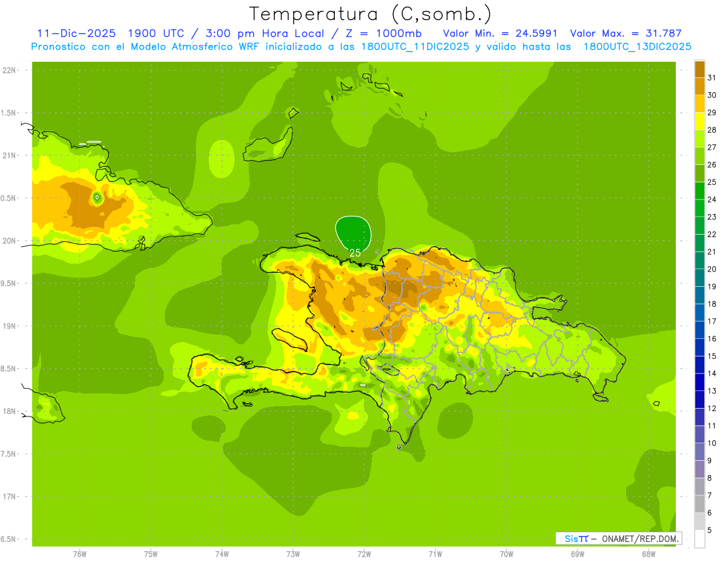This screenshot has width=728, height=562.
Task: Click the '6.5N' latitude axis label
Action: (8, 539)
